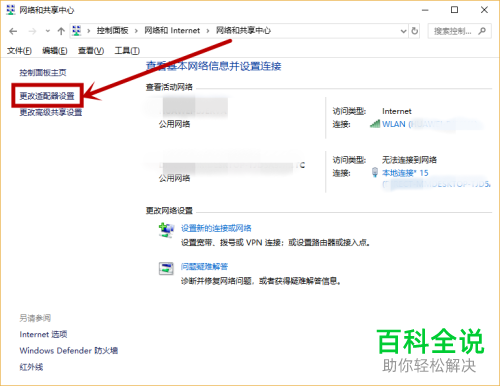Open 红外线 link
The width and height of the screenshot is (500, 386).
click(x=31, y=367)
